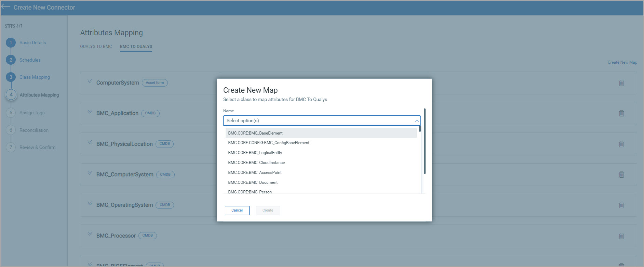Expand the BMC_Application mapping row

pyautogui.click(x=90, y=112)
